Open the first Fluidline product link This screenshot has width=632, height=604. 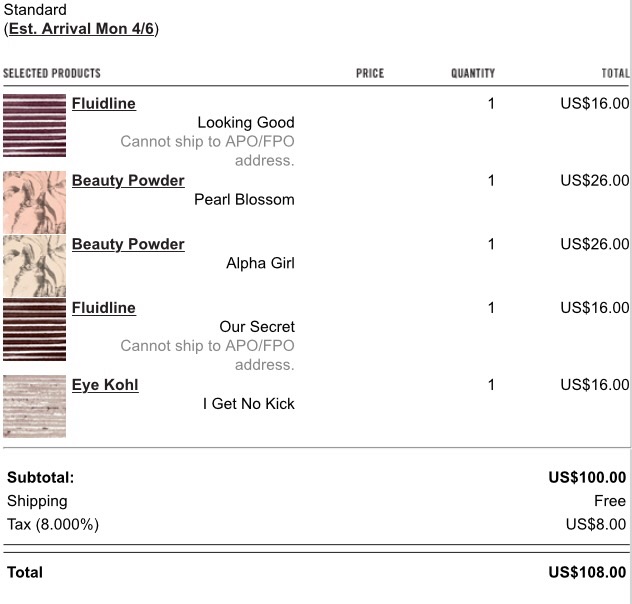(x=104, y=104)
